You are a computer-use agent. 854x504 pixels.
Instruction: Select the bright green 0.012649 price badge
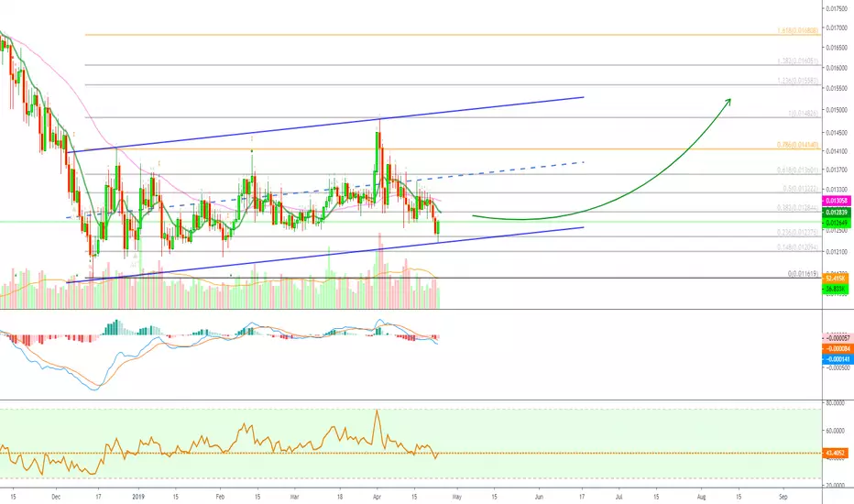pyautogui.click(x=836, y=223)
